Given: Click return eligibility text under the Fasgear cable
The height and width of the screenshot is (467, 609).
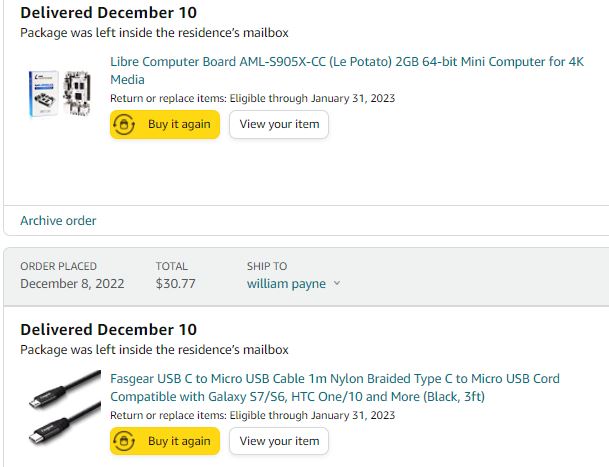Looking at the screenshot, I should 252,415.
